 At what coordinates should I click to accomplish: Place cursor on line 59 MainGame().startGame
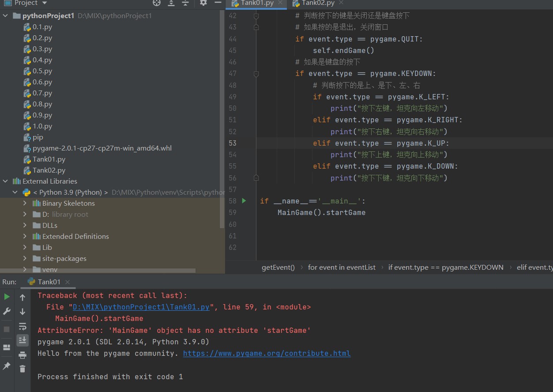point(321,212)
